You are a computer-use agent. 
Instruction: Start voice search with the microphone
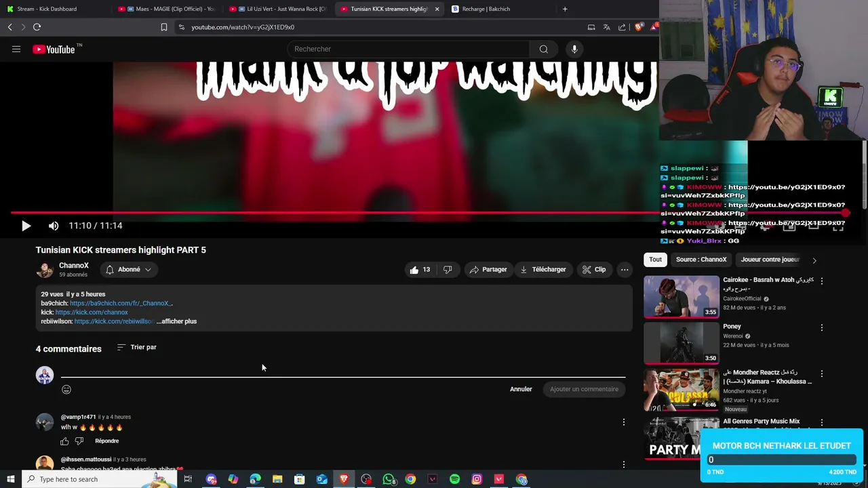tap(574, 49)
